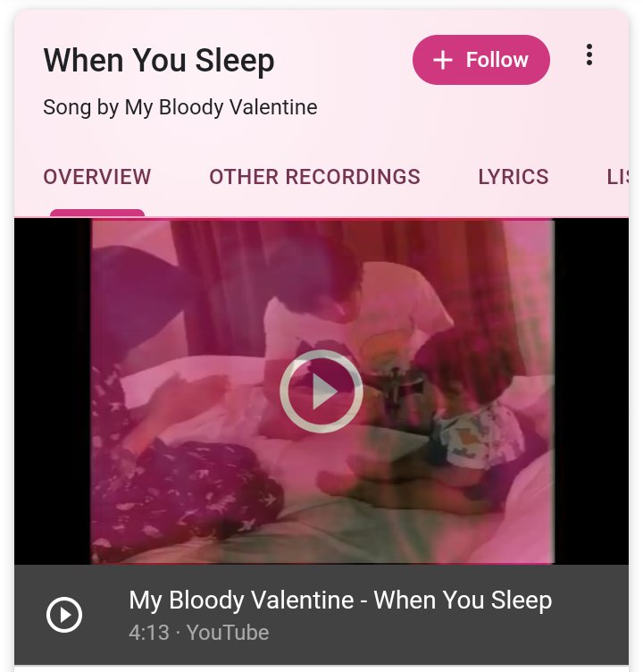Viewport: 643px width, 672px height.
Task: Open the OTHER RECORDINGS tab
Action: click(x=314, y=177)
